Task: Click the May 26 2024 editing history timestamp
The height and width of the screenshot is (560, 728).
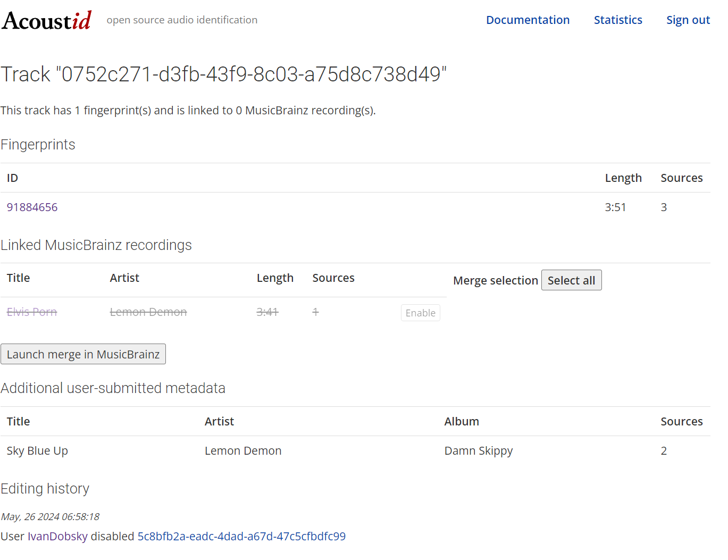Action: [x=51, y=516]
